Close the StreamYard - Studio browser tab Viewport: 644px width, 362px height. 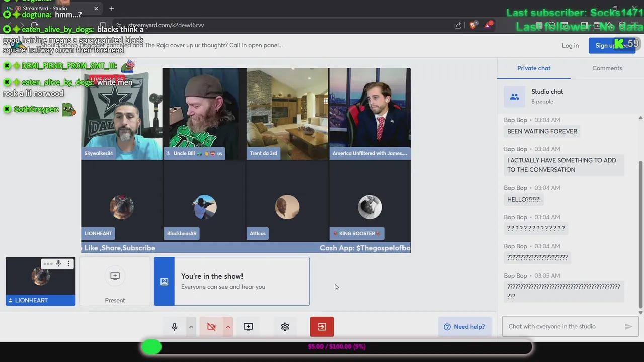[x=96, y=8]
